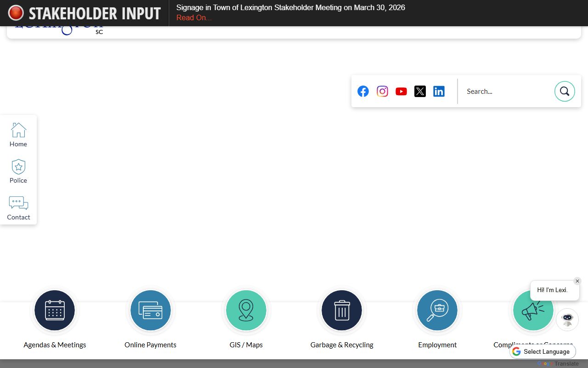The width and height of the screenshot is (588, 368).
Task: Open the X (Twitter) icon
Action: click(x=420, y=91)
